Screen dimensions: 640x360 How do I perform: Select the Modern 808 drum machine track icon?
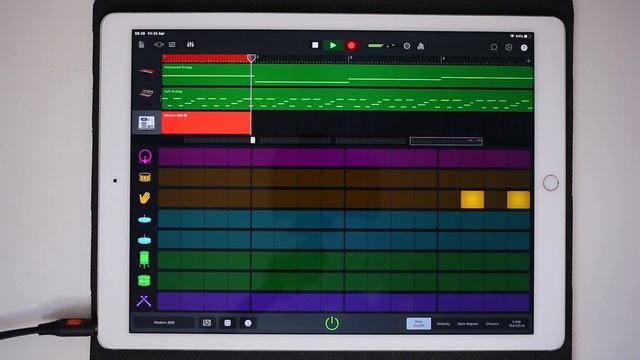147,122
